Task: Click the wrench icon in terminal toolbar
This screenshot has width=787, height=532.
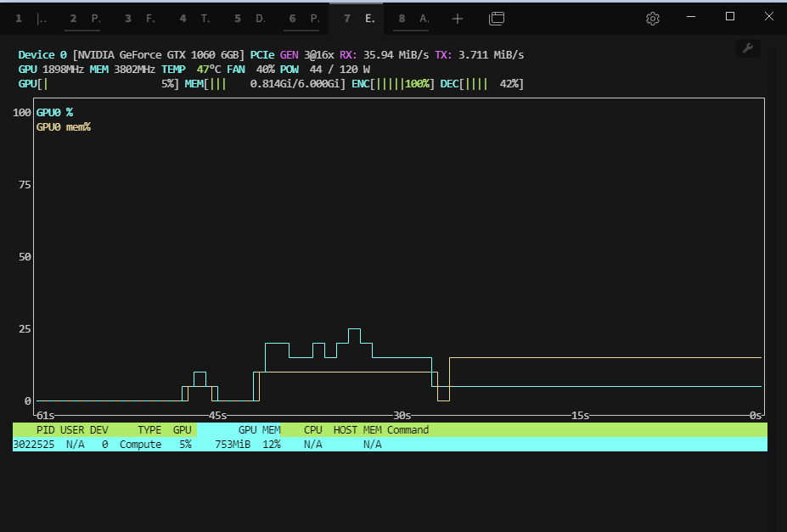Action: point(748,48)
